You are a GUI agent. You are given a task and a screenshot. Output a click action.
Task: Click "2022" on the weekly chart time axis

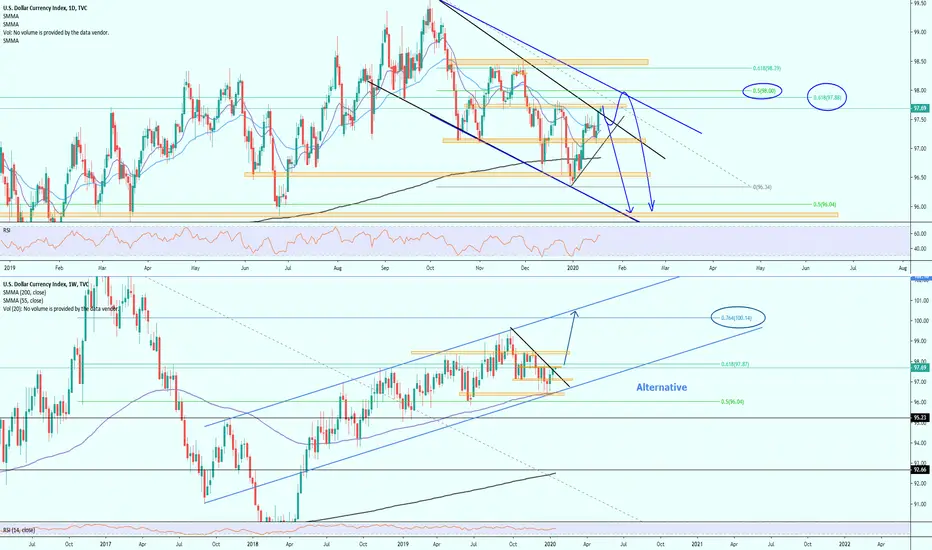(844, 543)
